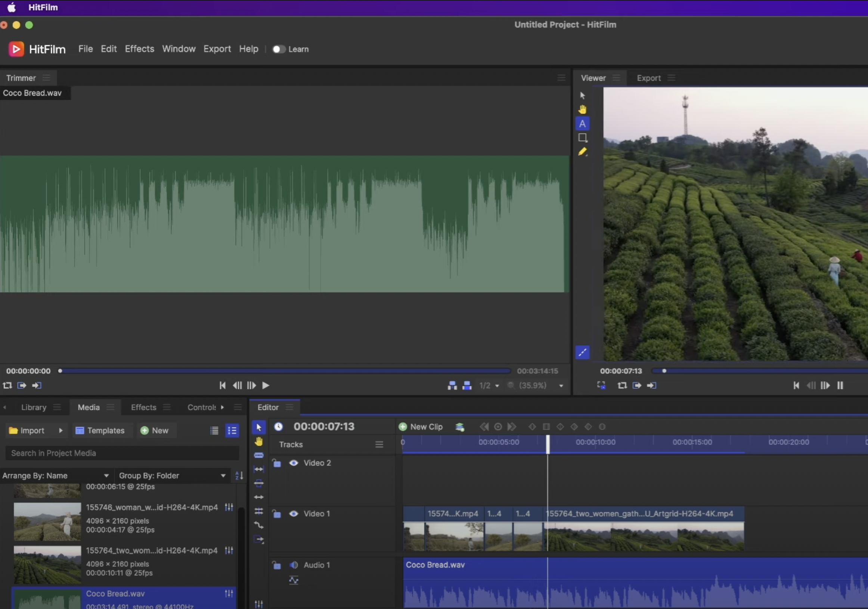The height and width of the screenshot is (609, 868).
Task: Select the rectangle mask tool in Viewer
Action: pos(582,138)
